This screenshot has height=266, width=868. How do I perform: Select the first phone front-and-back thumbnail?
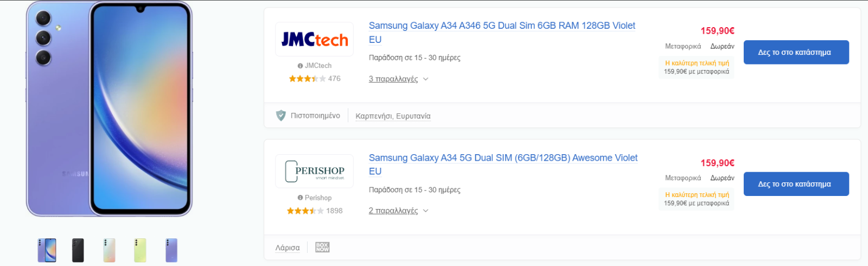[47, 250]
